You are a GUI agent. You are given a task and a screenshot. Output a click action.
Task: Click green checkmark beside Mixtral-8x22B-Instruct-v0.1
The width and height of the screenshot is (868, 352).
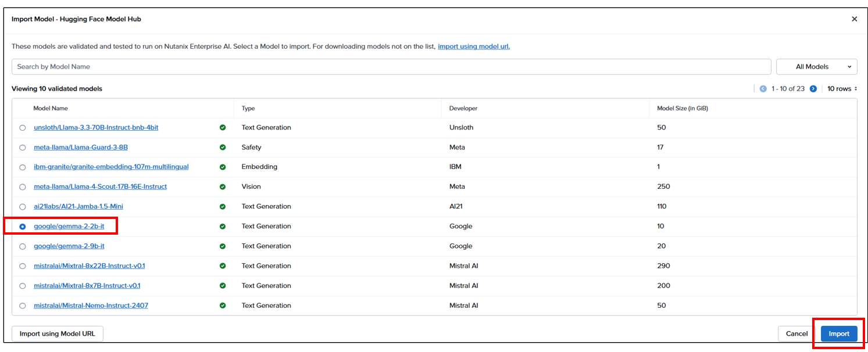pyautogui.click(x=223, y=266)
